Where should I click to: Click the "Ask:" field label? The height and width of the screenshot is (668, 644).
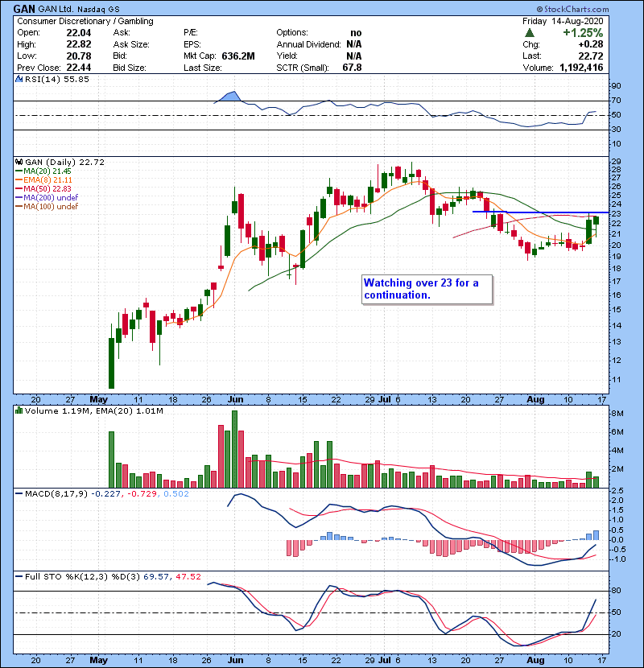[122, 33]
